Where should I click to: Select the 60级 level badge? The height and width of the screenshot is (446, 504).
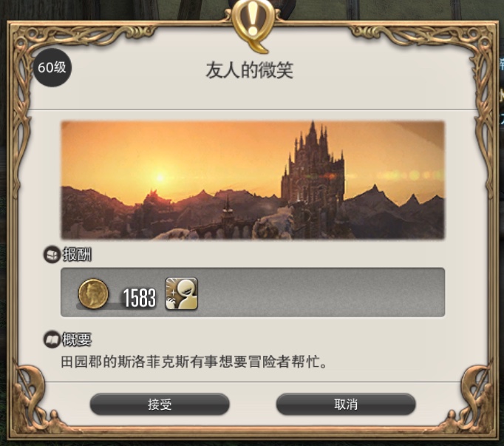tap(52, 68)
